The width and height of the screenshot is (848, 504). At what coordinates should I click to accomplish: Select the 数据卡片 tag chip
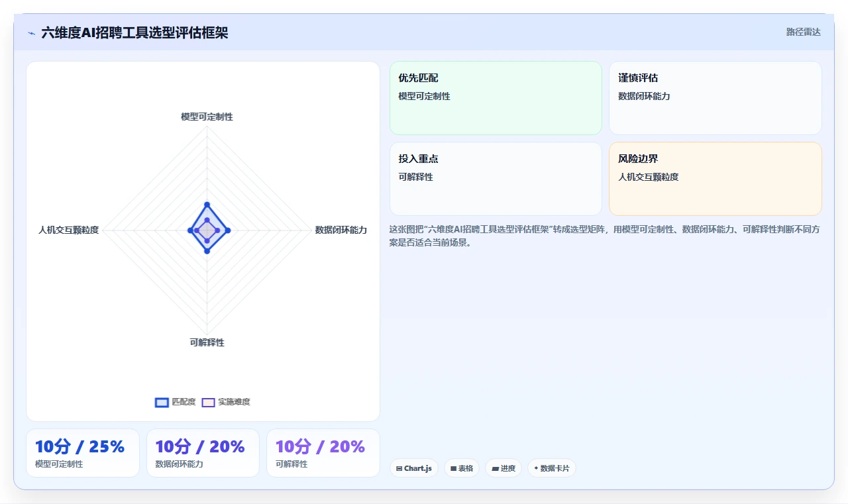[x=552, y=468]
